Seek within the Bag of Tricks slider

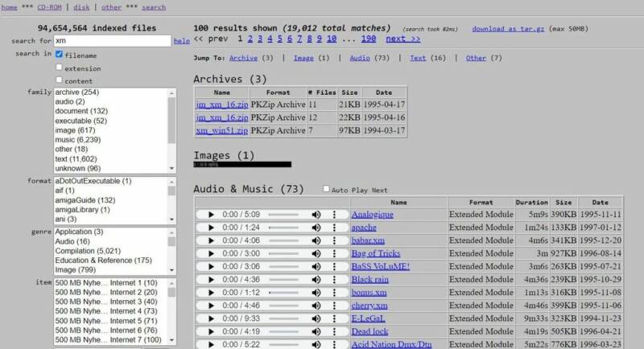(284, 253)
